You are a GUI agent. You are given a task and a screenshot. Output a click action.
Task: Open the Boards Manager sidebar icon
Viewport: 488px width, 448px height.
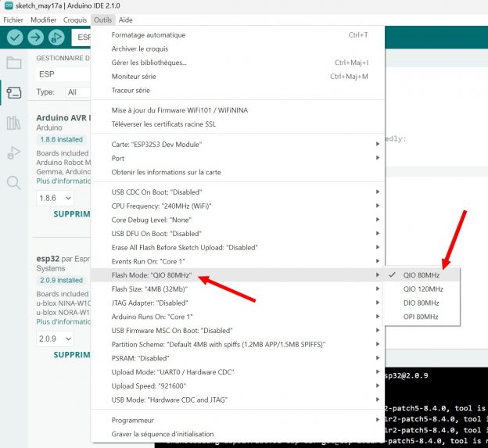click(x=13, y=93)
